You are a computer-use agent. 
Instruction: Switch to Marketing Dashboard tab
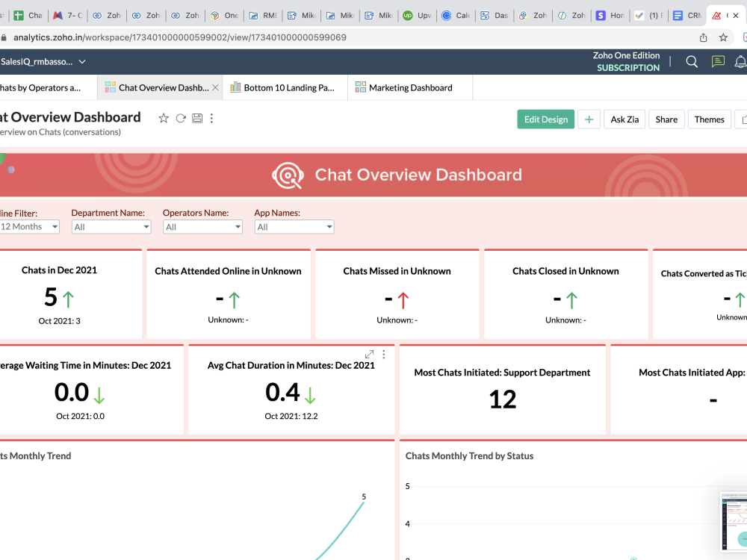pos(410,87)
